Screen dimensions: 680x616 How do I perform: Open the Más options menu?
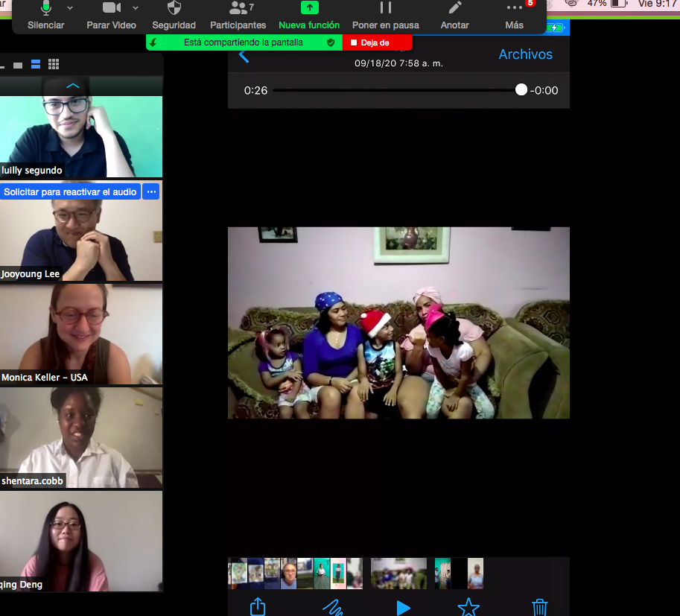point(515,15)
